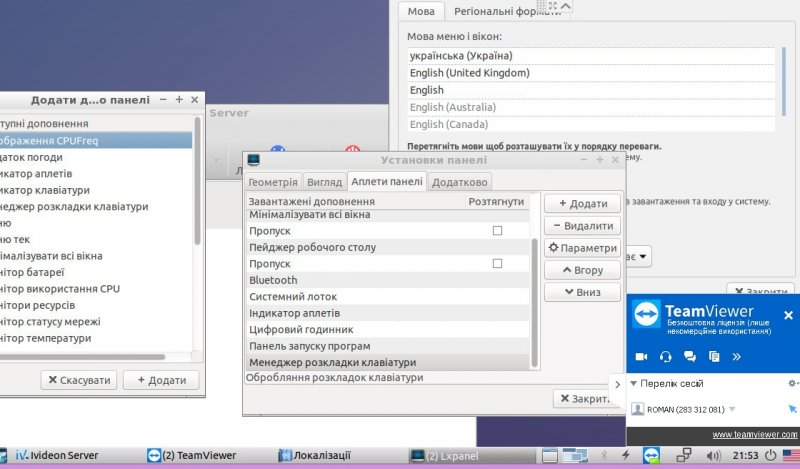Click the TeamViewer tray icon
800x469 pixels.
652,455
